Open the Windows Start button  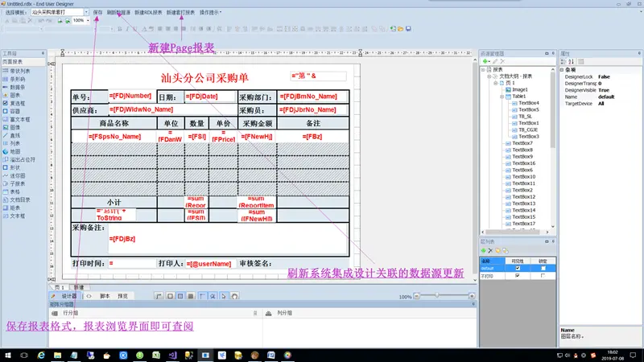(x=8, y=355)
